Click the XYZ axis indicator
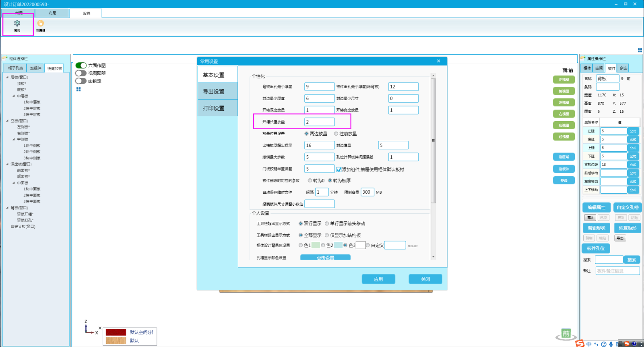Screen dimensions: 644x347 [x=91, y=327]
